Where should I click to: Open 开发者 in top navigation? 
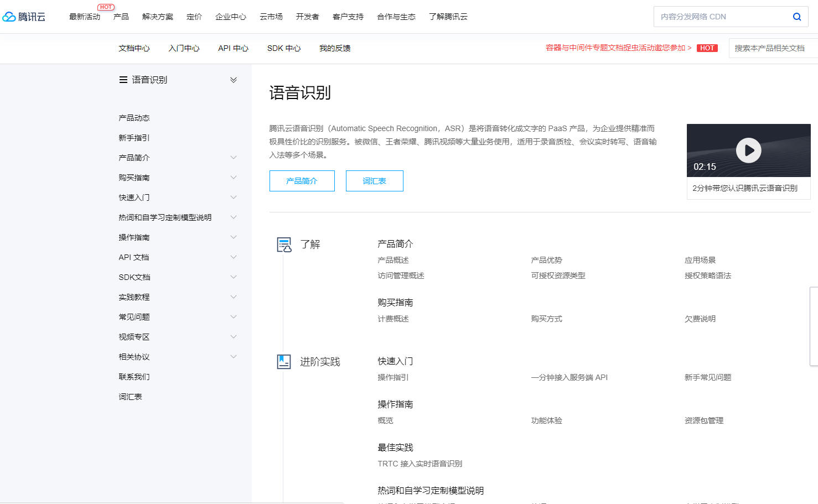(308, 17)
